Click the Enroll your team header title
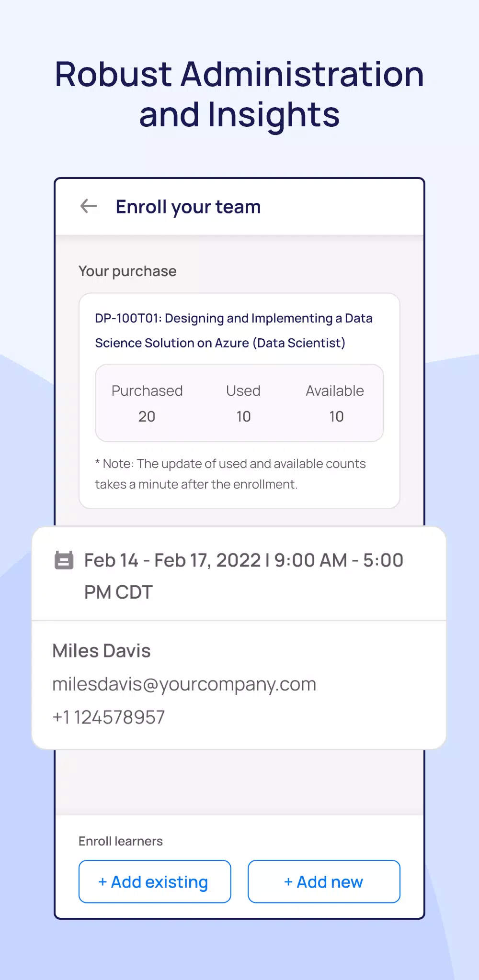The height and width of the screenshot is (980, 479). coord(188,207)
